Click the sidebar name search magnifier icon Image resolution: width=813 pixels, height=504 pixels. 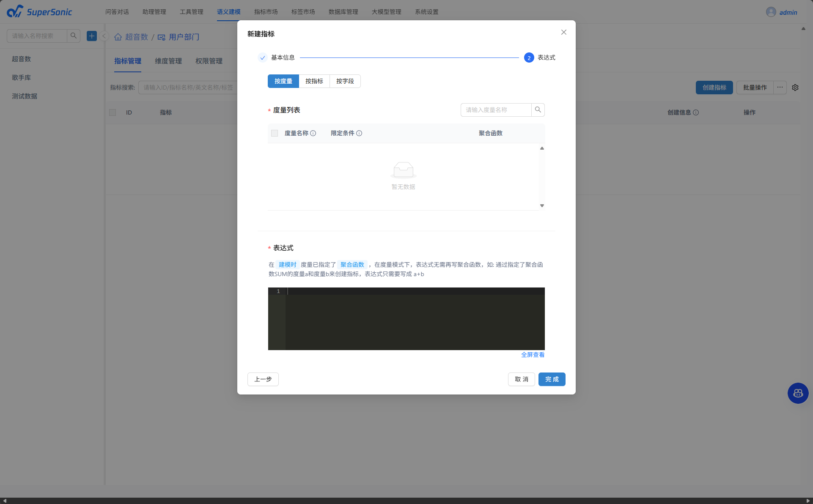click(74, 36)
